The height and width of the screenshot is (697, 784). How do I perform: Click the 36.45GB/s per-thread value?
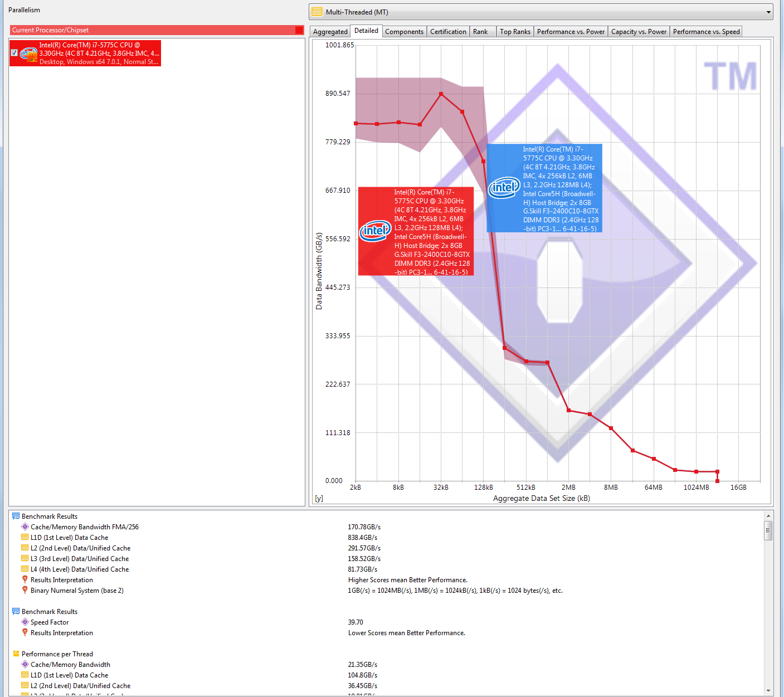pyautogui.click(x=363, y=686)
